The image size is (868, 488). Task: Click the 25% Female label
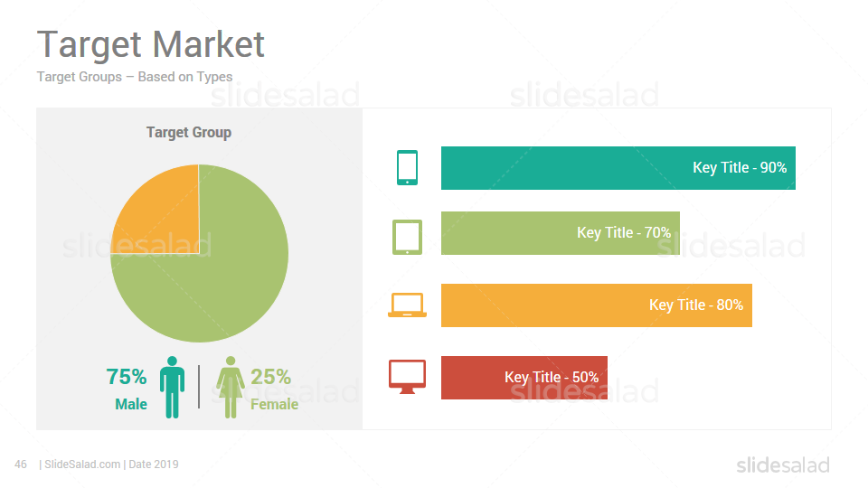click(x=275, y=389)
